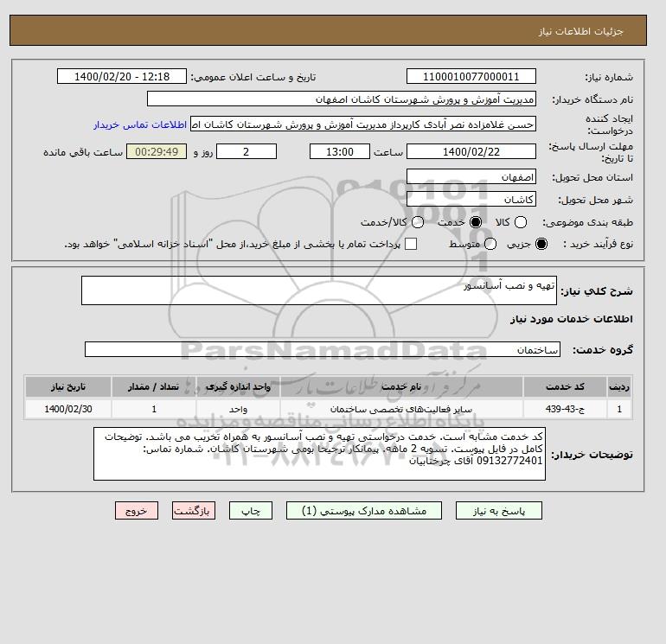The width and height of the screenshot is (666, 644).
Task: Click the request creator name field
Action: tap(363, 124)
